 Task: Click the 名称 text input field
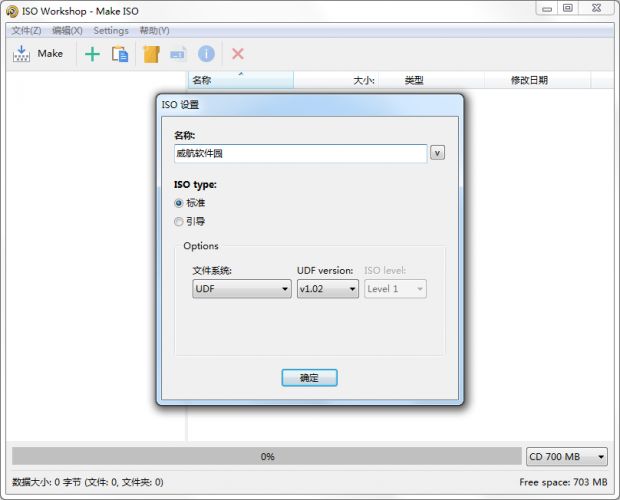[300, 154]
